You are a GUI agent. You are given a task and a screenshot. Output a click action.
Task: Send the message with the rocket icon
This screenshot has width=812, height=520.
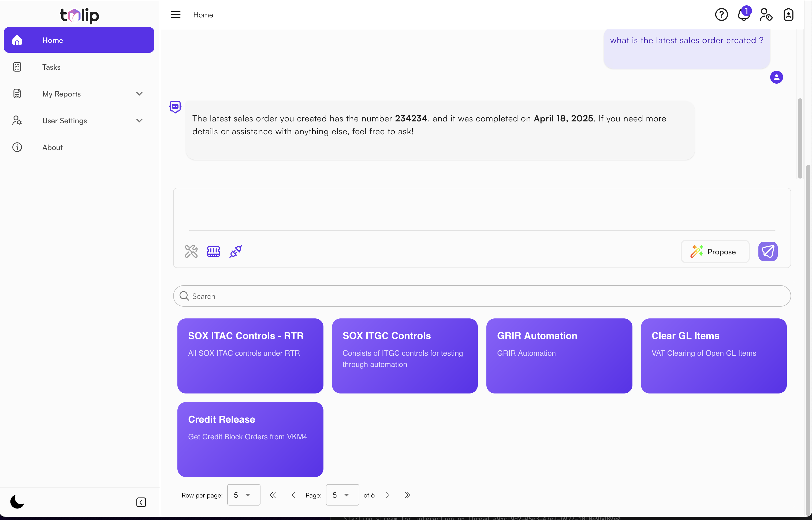768,252
